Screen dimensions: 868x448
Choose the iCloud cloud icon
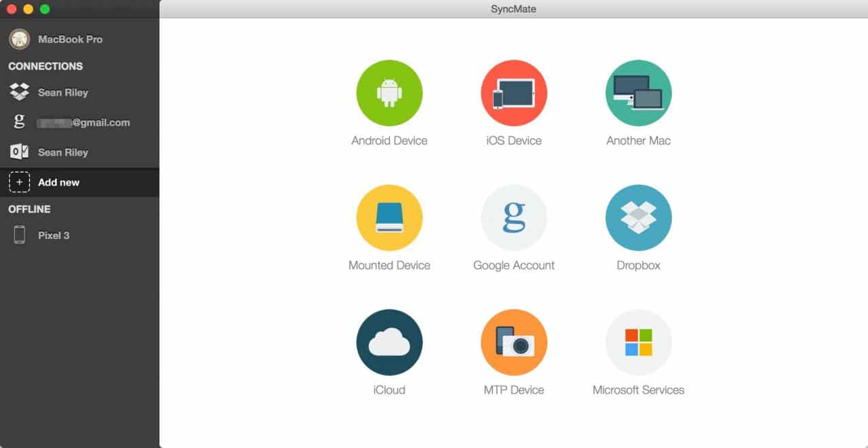coord(389,343)
